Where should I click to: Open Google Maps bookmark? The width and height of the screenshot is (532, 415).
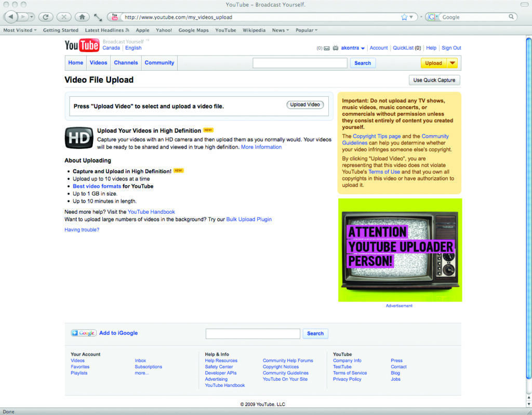coord(194,30)
